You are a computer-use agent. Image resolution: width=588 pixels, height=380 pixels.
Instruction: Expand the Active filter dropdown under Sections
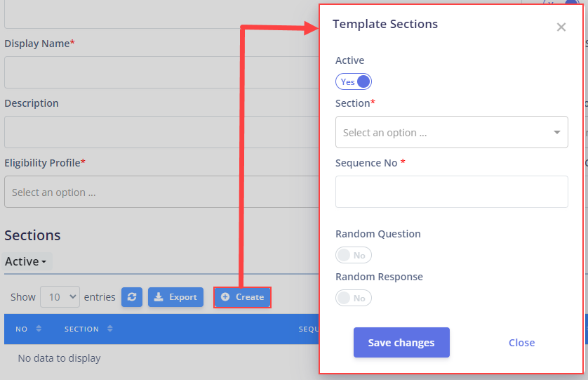(26, 261)
